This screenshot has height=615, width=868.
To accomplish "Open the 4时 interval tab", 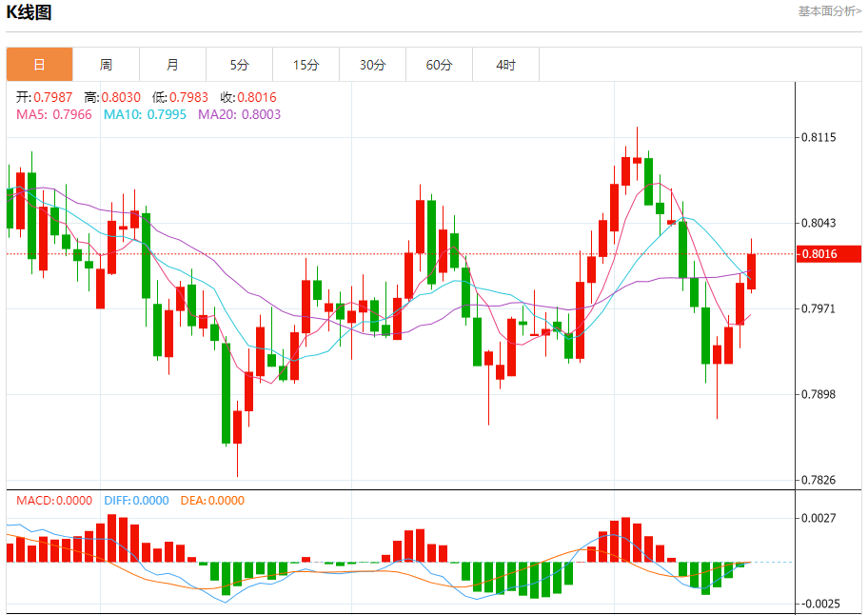I will (505, 65).
